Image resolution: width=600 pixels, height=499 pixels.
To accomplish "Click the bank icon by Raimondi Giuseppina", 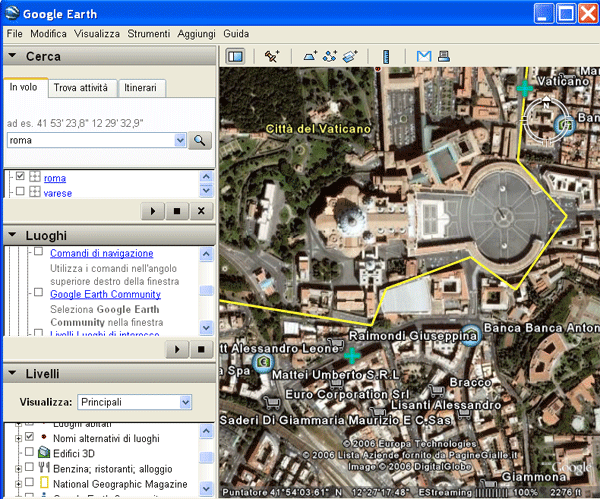I will [470, 335].
